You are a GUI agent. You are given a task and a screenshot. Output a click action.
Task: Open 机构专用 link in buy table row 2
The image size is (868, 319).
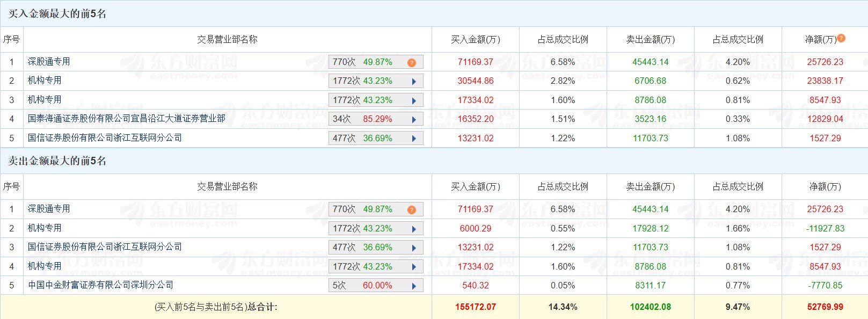point(45,81)
